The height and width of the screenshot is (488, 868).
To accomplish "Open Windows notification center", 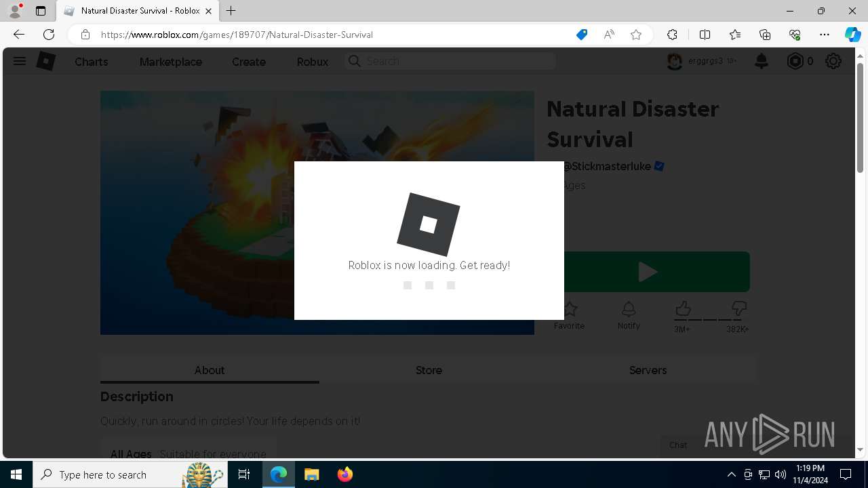I will 846,474.
